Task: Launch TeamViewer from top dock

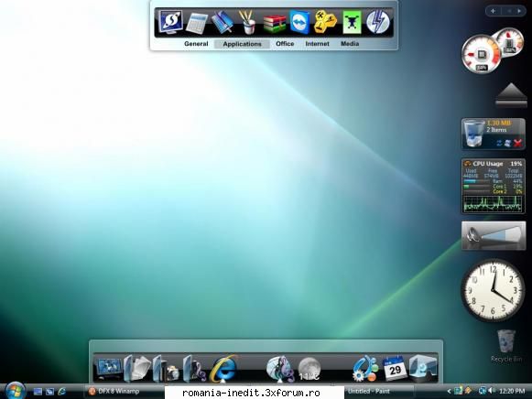Action: click(300, 22)
